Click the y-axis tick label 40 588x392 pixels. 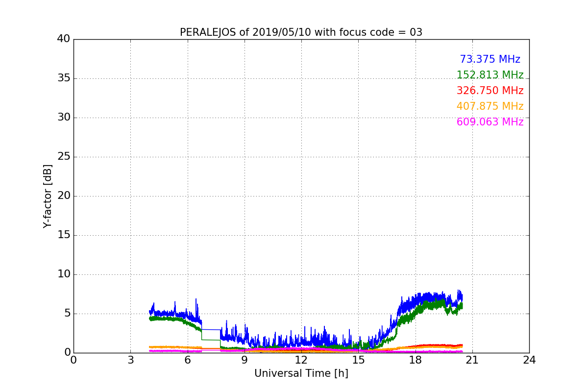[x=64, y=39]
